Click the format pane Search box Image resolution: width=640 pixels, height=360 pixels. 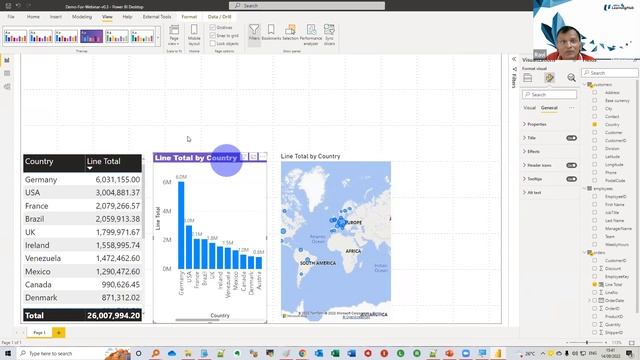tap(549, 94)
